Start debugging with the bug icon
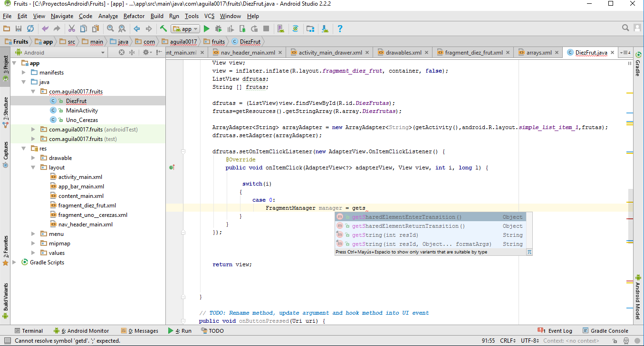Viewport: 644px width, 346px height. (219, 28)
